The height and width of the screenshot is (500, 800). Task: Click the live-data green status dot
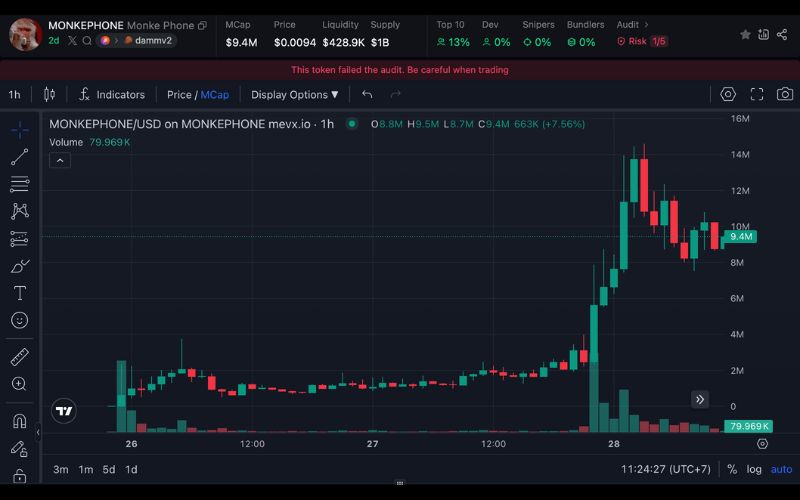coord(352,123)
